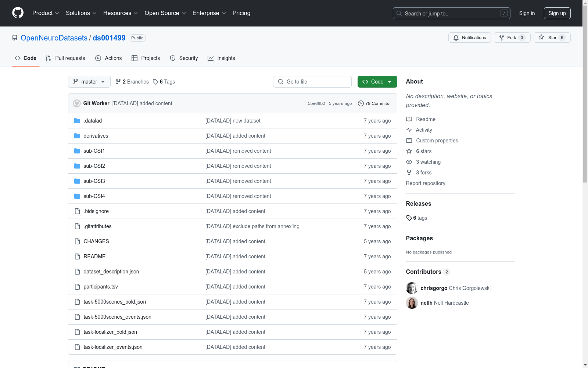Viewport: 588px width, 368px height.
Task: Open task-localizer_bold.json file
Action: (x=110, y=332)
